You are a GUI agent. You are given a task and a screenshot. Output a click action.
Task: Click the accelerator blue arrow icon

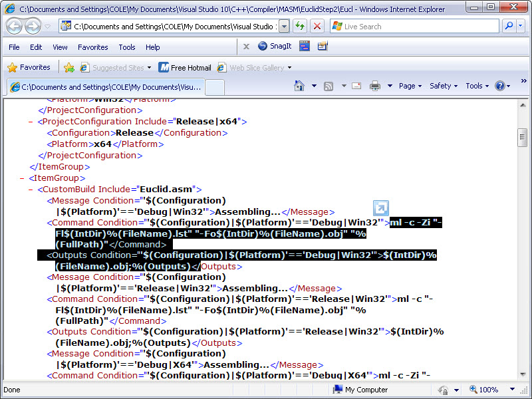380,208
